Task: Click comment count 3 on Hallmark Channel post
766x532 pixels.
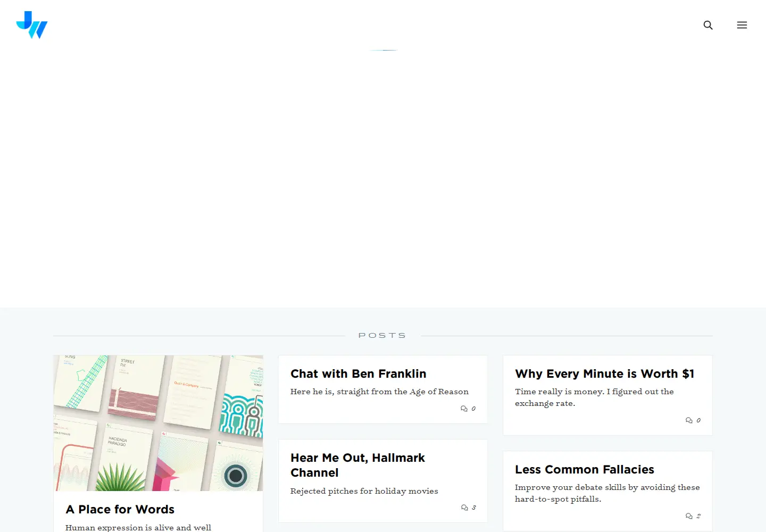Action: point(474,508)
